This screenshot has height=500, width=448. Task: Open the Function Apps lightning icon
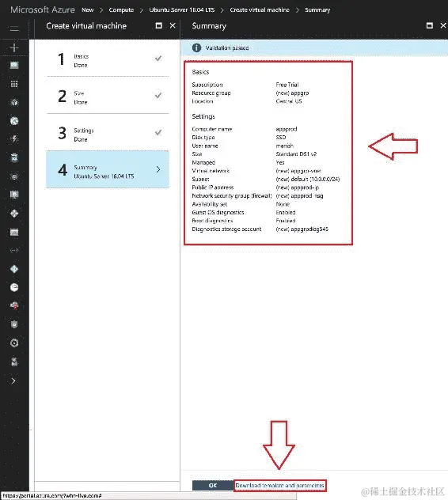(14, 138)
